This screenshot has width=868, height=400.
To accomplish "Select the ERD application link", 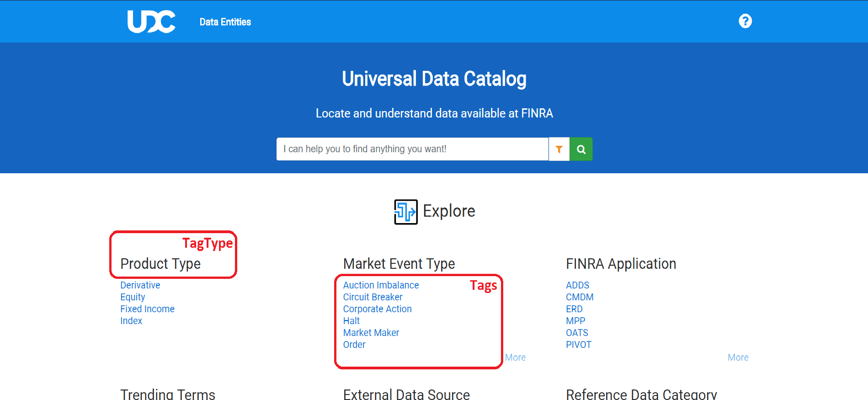I will point(574,309).
